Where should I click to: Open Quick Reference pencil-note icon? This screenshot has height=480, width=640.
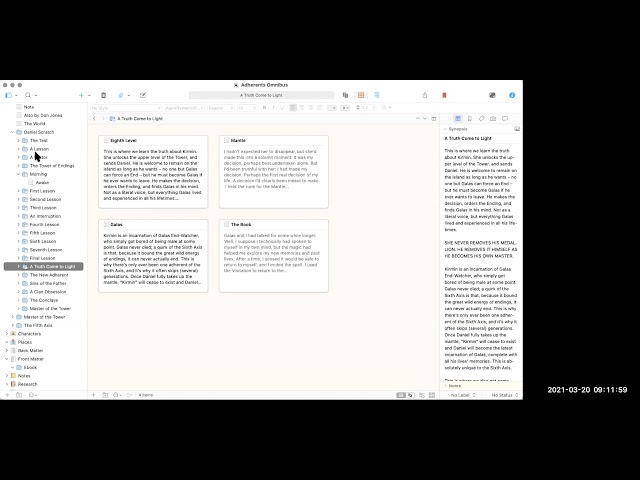pyautogui.click(x=143, y=95)
